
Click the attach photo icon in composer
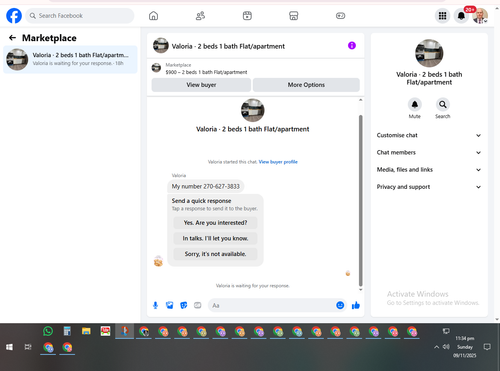pos(170,305)
